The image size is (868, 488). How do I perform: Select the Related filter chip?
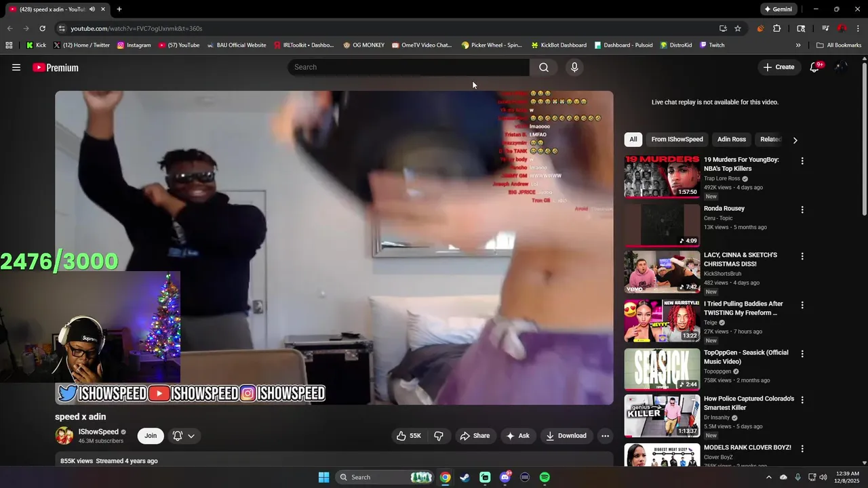[x=771, y=140]
